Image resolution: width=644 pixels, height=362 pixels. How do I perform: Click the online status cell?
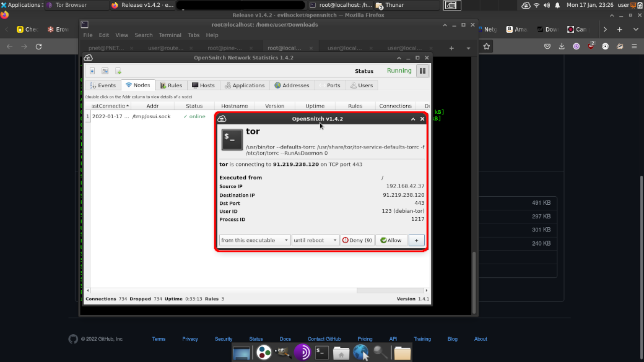click(x=194, y=116)
